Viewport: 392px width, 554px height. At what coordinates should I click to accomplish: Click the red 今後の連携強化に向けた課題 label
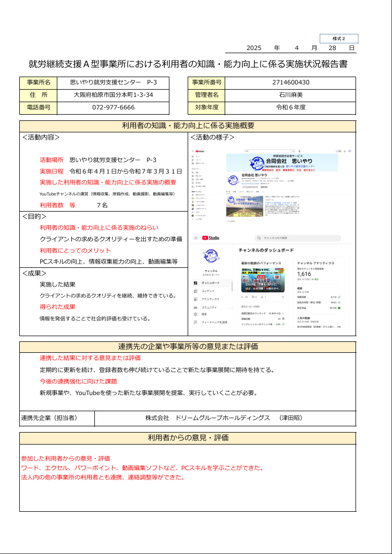(x=79, y=381)
